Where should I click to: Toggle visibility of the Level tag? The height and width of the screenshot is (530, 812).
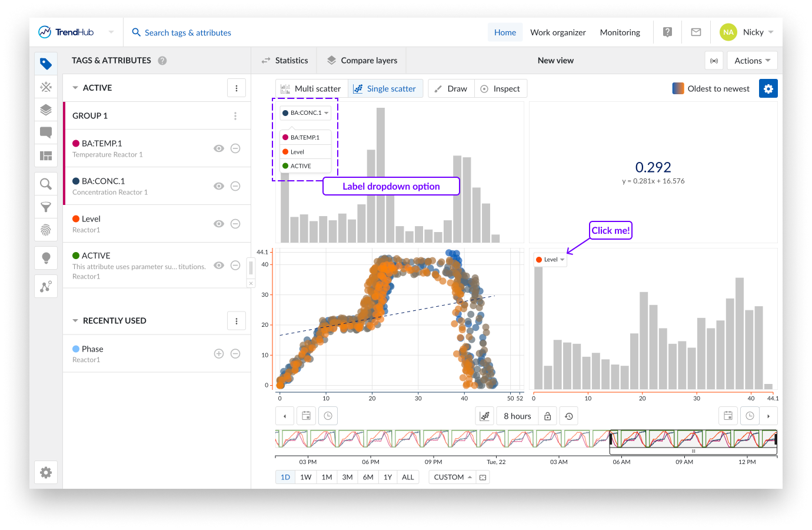(219, 224)
